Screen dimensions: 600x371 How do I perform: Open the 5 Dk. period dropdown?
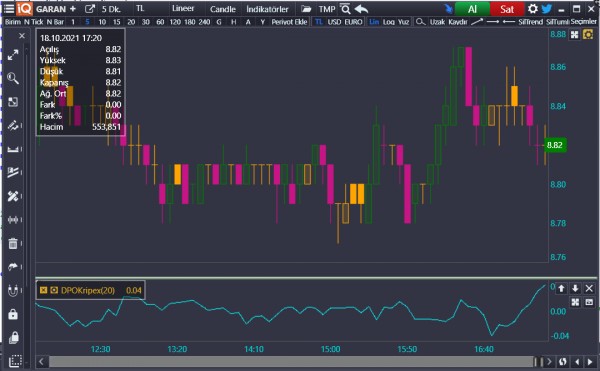point(111,9)
